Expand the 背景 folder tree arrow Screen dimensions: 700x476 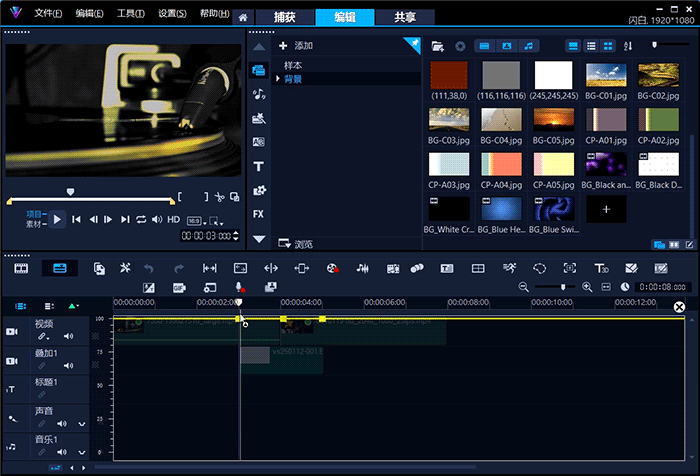click(278, 79)
